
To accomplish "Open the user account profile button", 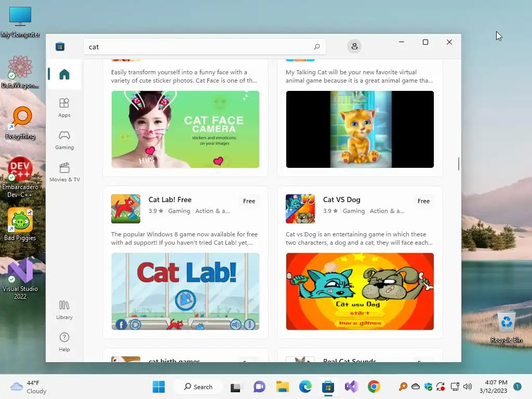I will (x=354, y=46).
